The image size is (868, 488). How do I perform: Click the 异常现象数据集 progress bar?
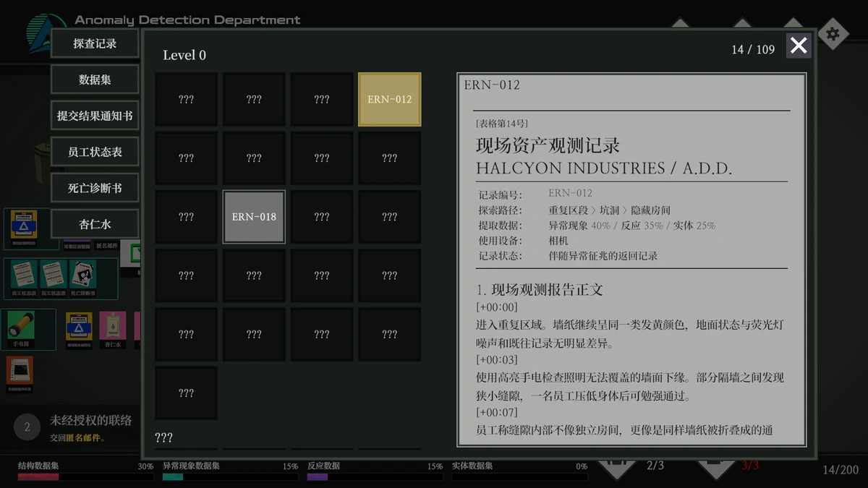(x=230, y=477)
